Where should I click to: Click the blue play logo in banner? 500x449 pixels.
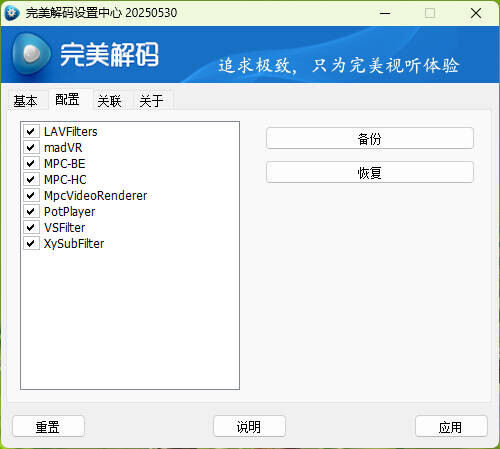(31, 54)
